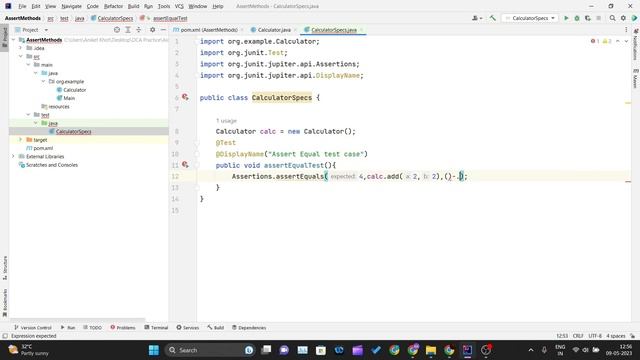Screen dimensions: 640x360
Task: Switch to pom.xml (AssertMethods) tab
Action: pyautogui.click(x=209, y=30)
